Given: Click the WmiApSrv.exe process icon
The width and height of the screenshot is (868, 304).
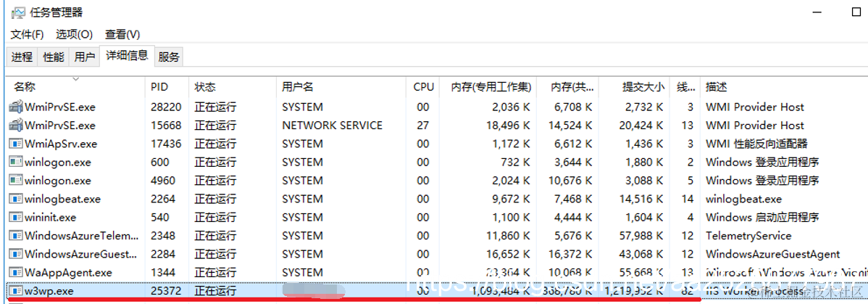Looking at the screenshot, I should pos(16,144).
